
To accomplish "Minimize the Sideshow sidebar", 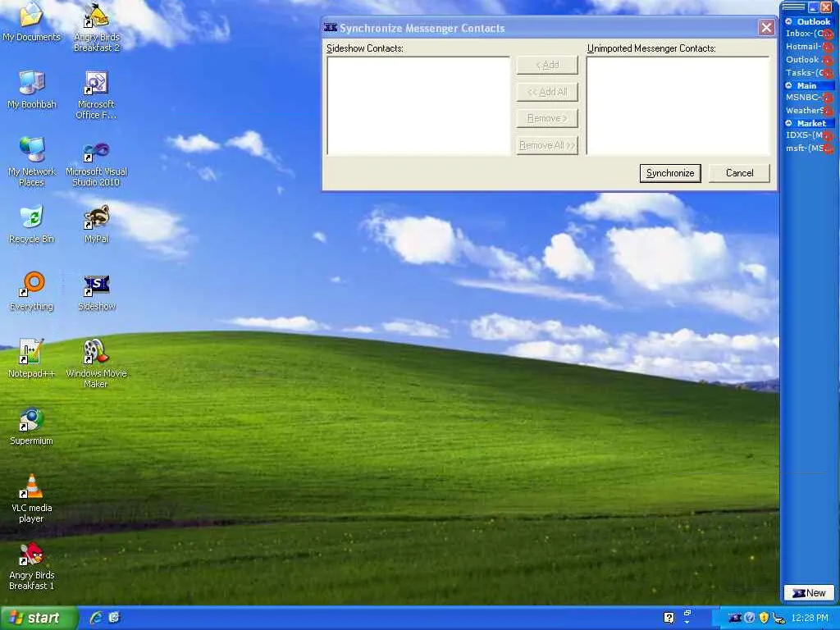I will coord(813,7).
